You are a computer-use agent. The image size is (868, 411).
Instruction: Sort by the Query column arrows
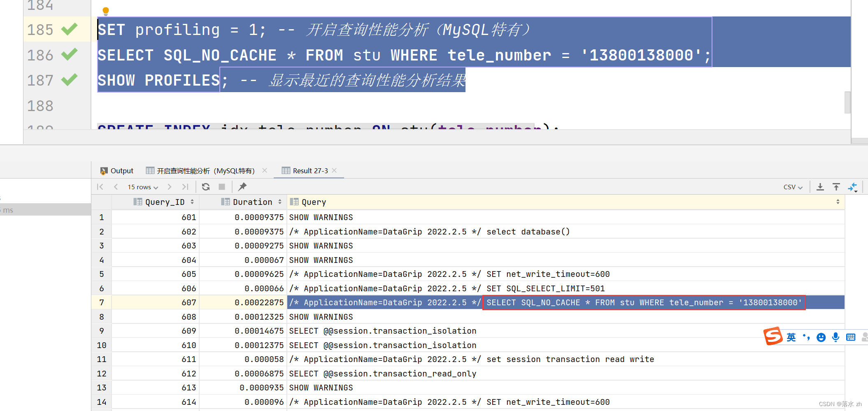838,202
